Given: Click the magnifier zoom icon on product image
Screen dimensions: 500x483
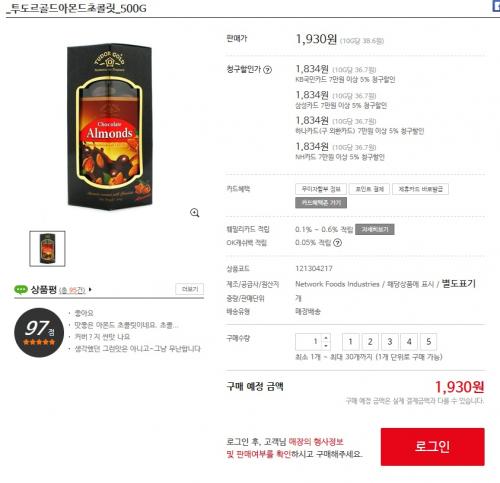Looking at the screenshot, I should click(x=195, y=213).
